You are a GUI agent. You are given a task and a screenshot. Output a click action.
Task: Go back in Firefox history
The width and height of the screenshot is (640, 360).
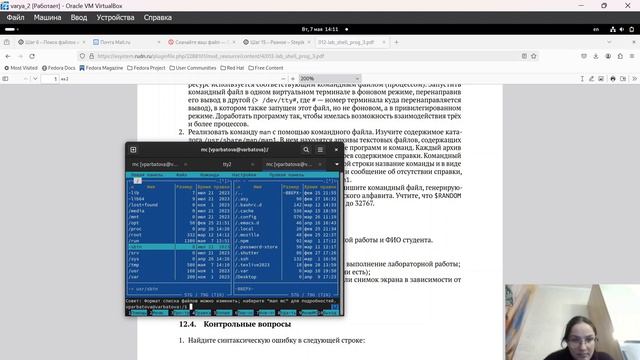8,56
